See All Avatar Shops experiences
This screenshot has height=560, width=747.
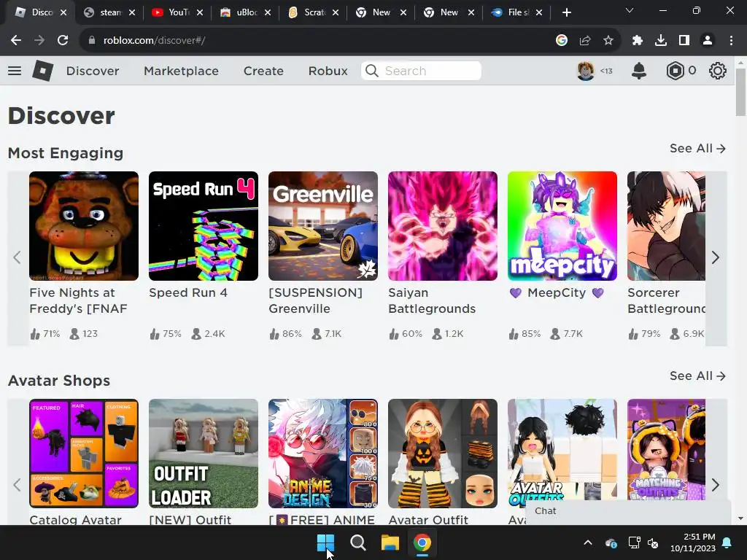tap(697, 376)
